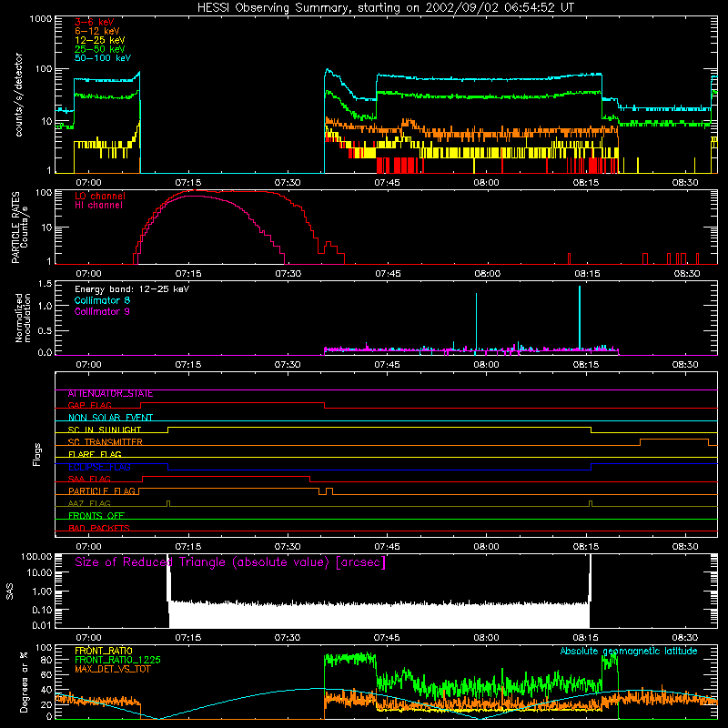
Task: Click the 'Energy band: 12-25 keV' label
Action: (x=132, y=289)
